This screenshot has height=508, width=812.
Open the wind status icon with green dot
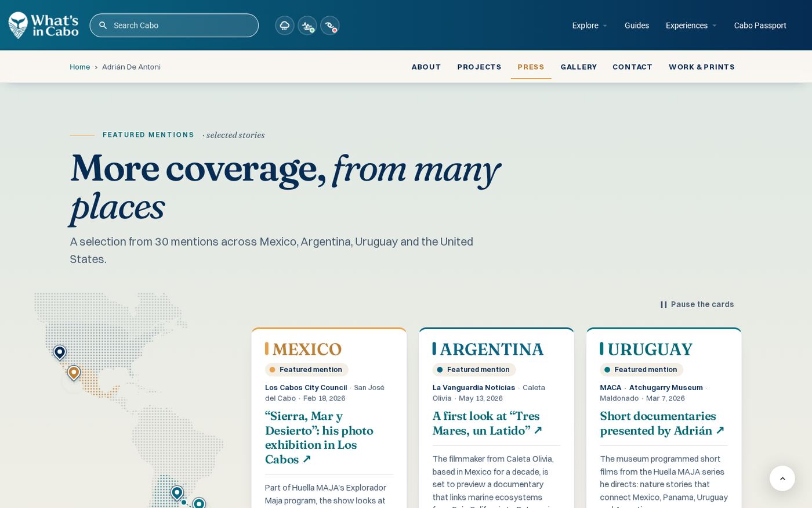click(x=307, y=26)
